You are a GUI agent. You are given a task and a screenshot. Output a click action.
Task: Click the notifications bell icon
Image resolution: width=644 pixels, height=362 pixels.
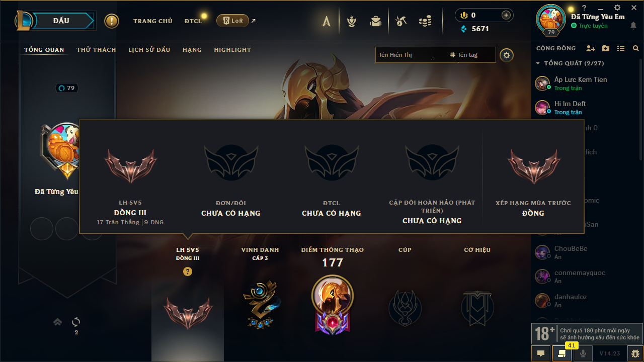click(x=633, y=26)
